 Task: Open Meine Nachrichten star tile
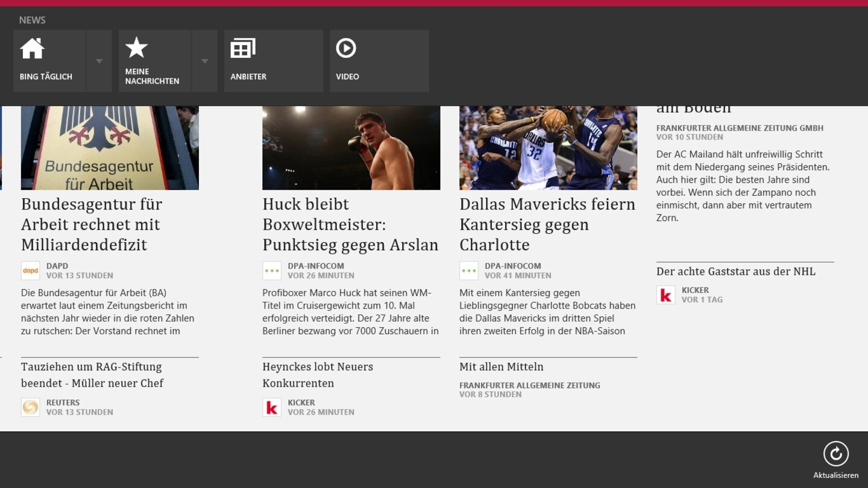[154, 61]
